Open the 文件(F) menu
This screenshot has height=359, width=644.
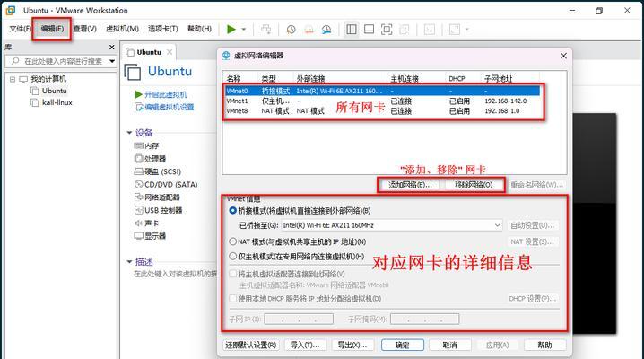[20, 29]
